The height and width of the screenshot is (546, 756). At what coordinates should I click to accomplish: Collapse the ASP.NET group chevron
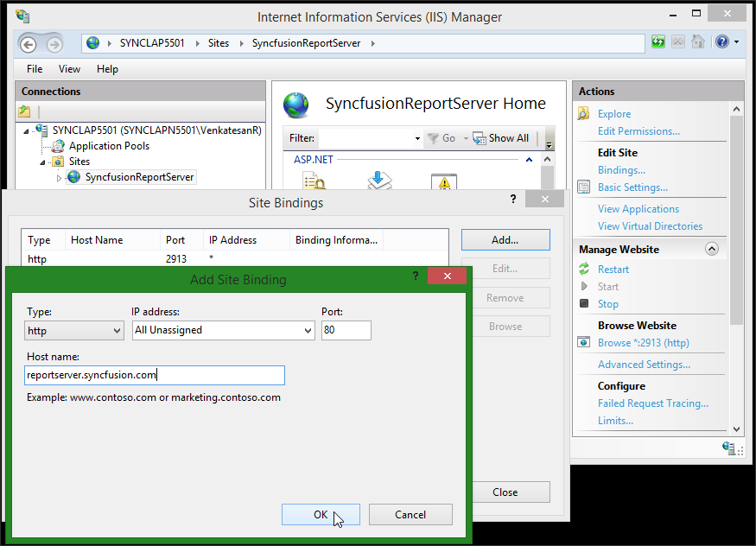529,160
